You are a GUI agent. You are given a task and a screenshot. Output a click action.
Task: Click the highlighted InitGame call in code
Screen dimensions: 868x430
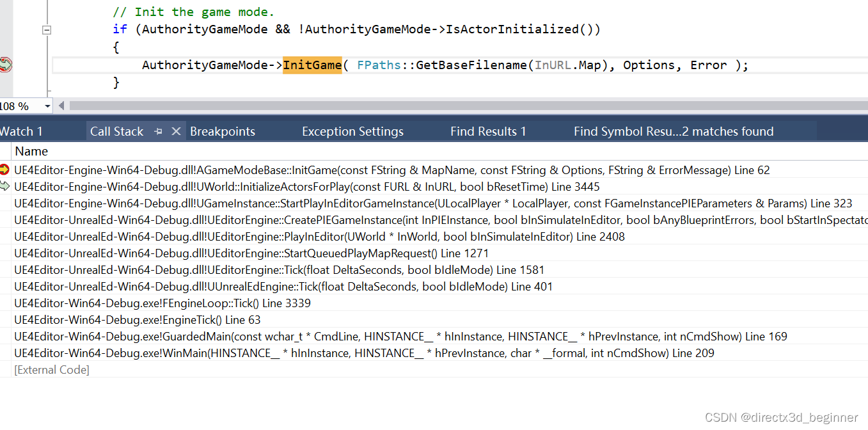click(x=312, y=65)
